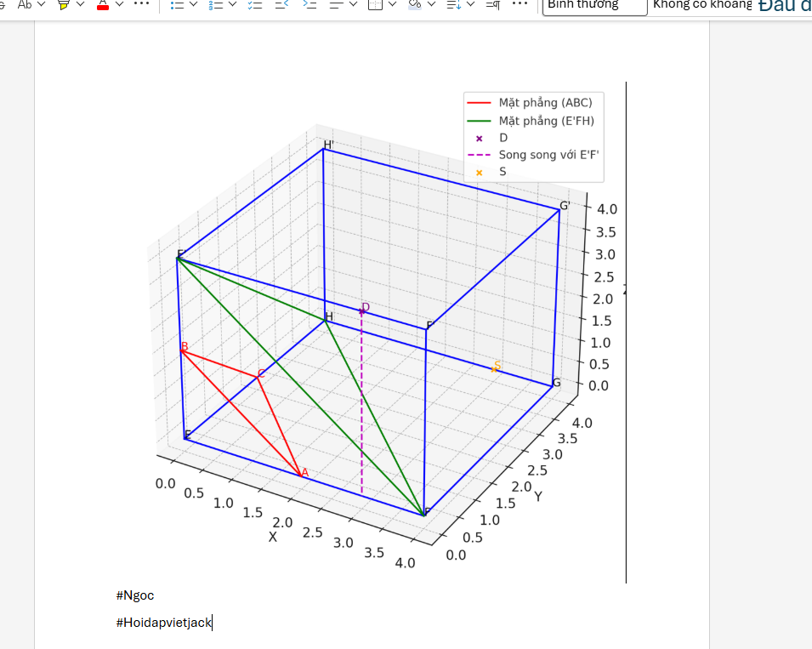This screenshot has height=649, width=812.
Task: Click the text highlight color marker icon
Action: click(x=64, y=4)
